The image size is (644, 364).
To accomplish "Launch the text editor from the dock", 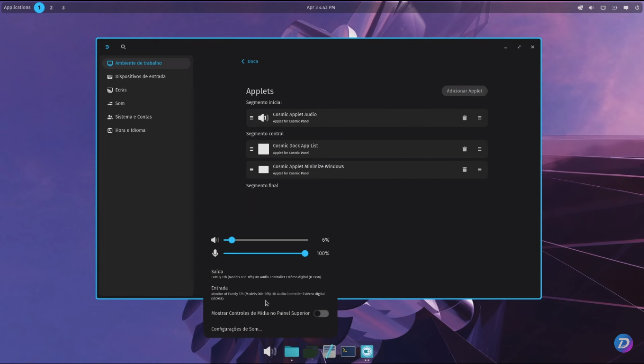I will [x=329, y=351].
